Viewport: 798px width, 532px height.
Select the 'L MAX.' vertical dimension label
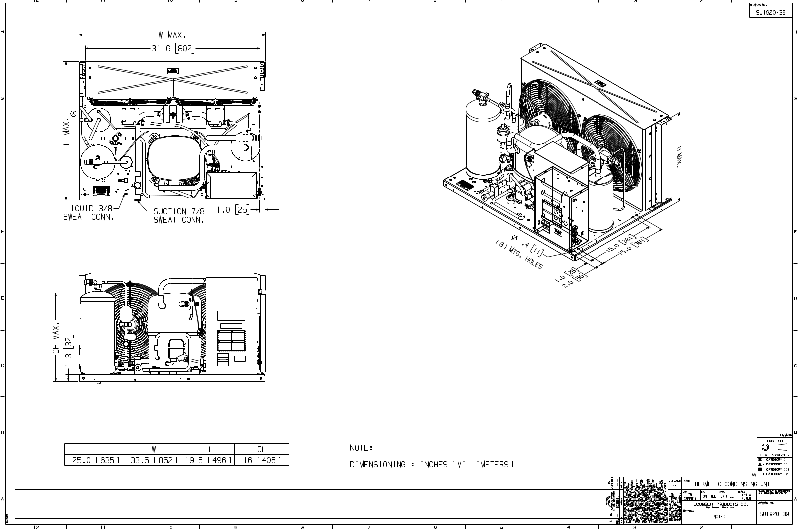66,132
